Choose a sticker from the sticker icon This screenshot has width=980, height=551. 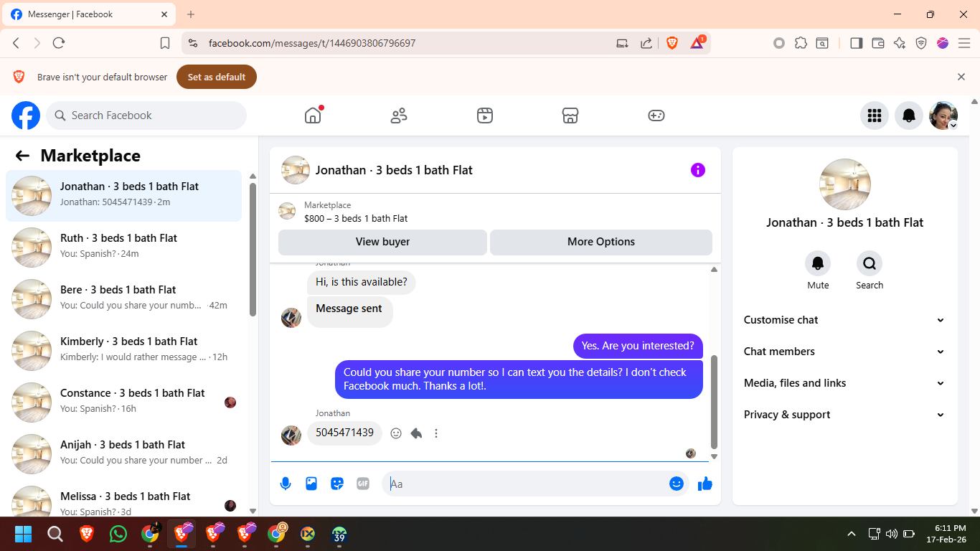(x=337, y=484)
